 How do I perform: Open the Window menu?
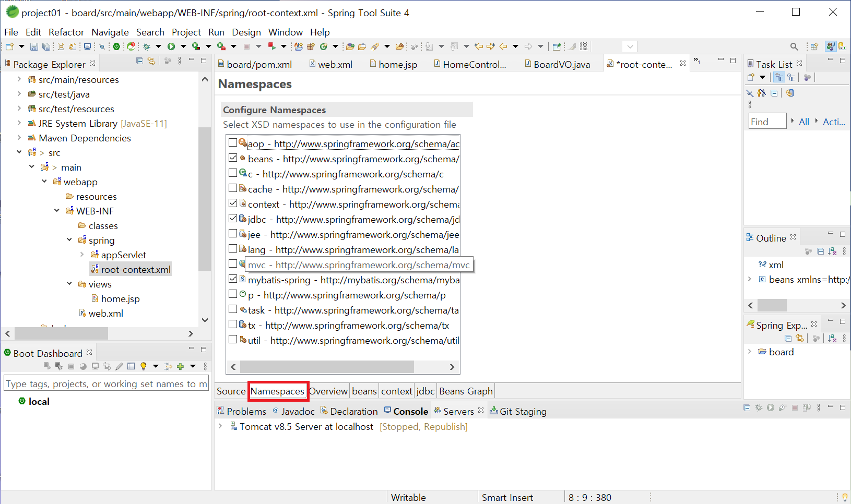(x=285, y=32)
